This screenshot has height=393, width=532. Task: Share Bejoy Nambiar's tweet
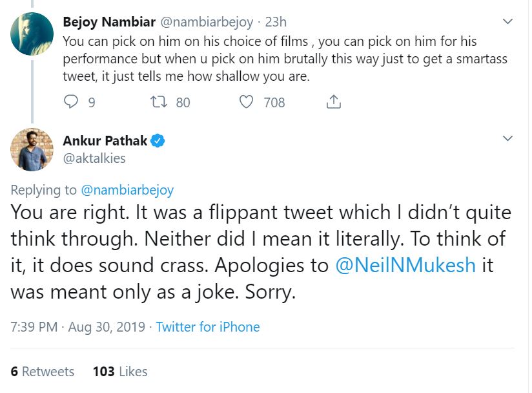pos(333,102)
